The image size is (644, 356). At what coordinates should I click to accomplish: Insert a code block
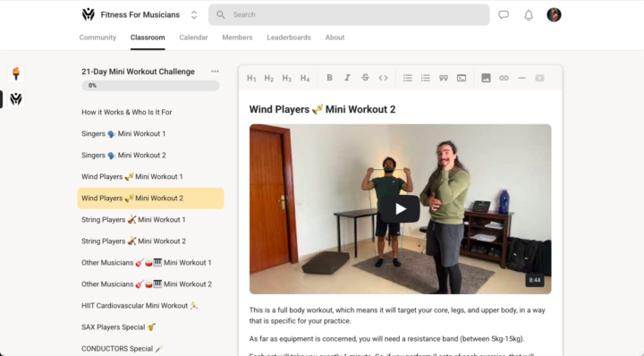pyautogui.click(x=462, y=78)
